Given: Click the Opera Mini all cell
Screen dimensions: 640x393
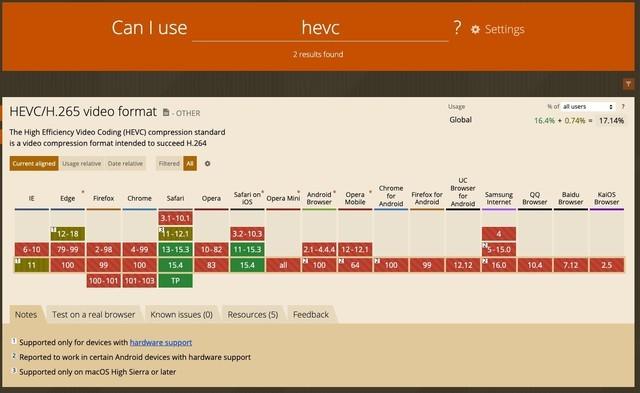Looking at the screenshot, I should click(283, 265).
